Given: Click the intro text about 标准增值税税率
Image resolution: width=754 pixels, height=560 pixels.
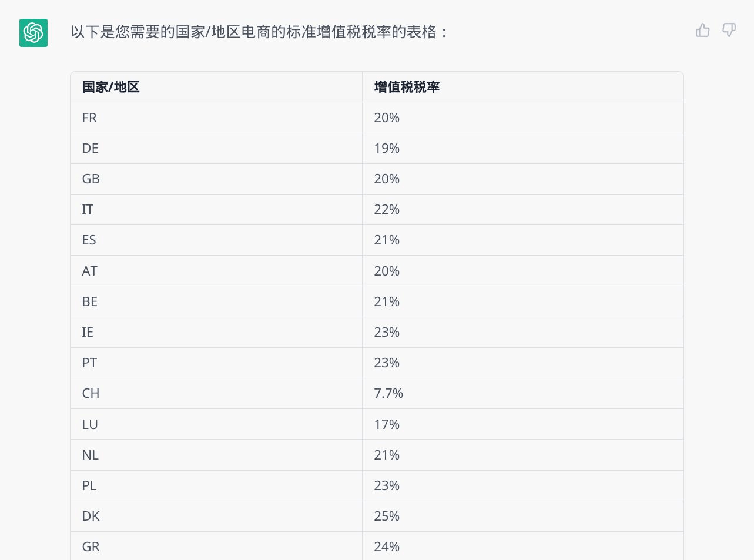Looking at the screenshot, I should coord(259,32).
